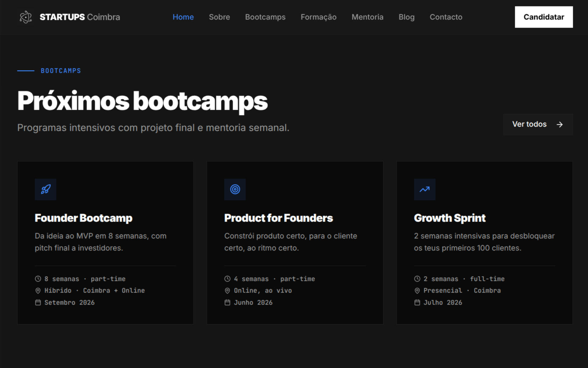588x368 pixels.
Task: Click calendar icon beside Junho 2026
Action: click(x=227, y=302)
